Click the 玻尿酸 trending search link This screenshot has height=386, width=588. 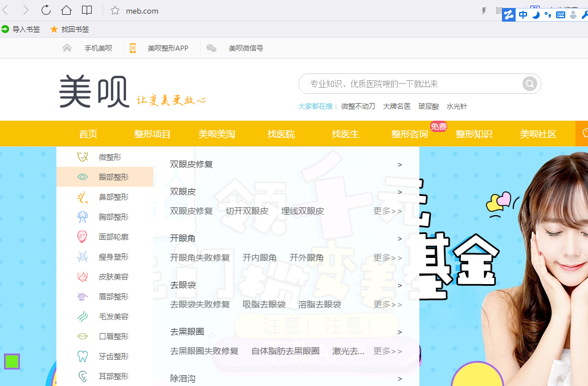click(428, 106)
